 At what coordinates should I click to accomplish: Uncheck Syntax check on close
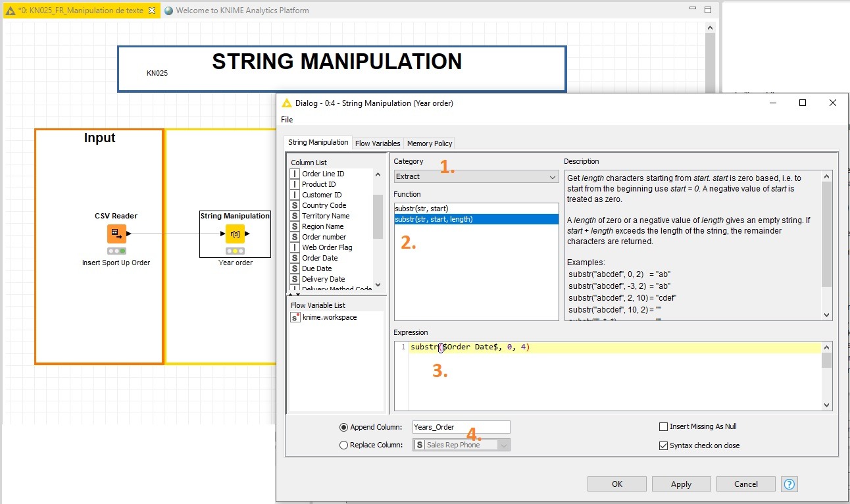(x=663, y=445)
